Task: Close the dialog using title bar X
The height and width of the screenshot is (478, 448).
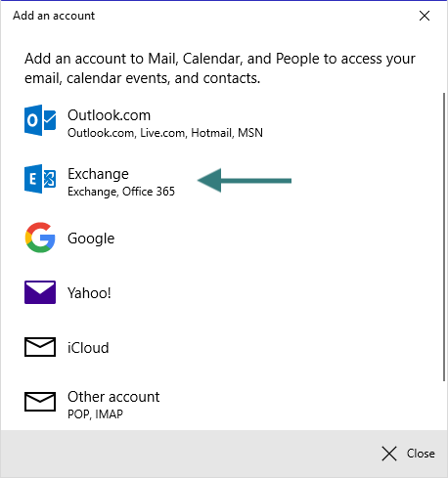Action: (x=425, y=16)
